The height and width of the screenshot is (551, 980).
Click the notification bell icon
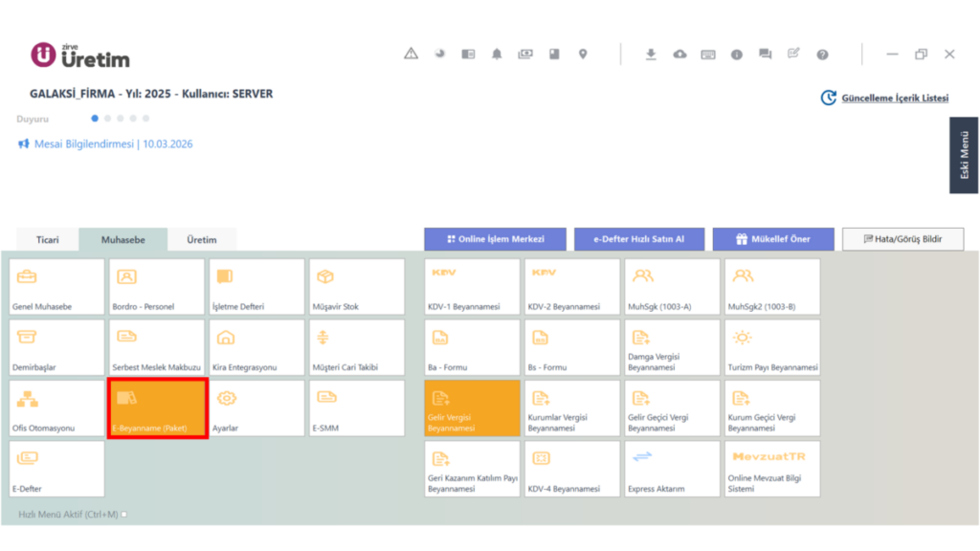497,55
